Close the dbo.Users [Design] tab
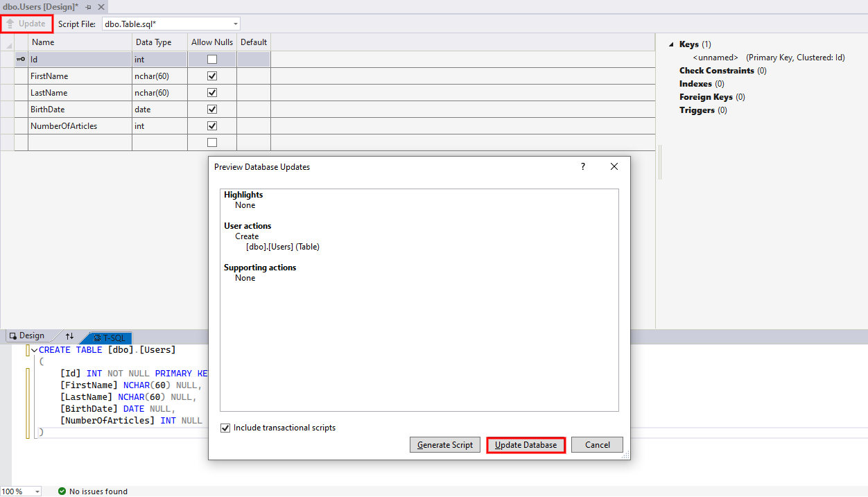 (x=101, y=7)
